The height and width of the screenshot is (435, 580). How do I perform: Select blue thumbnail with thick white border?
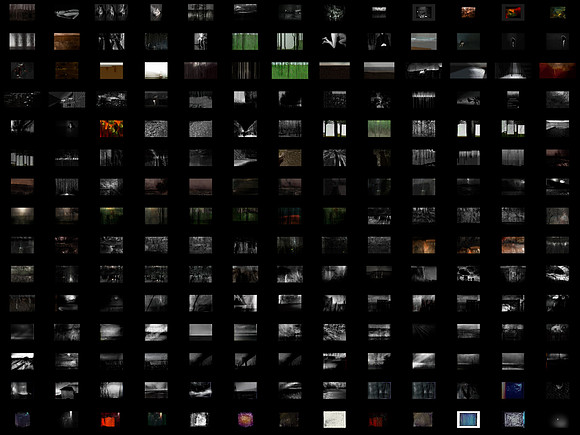pyautogui.click(x=468, y=419)
